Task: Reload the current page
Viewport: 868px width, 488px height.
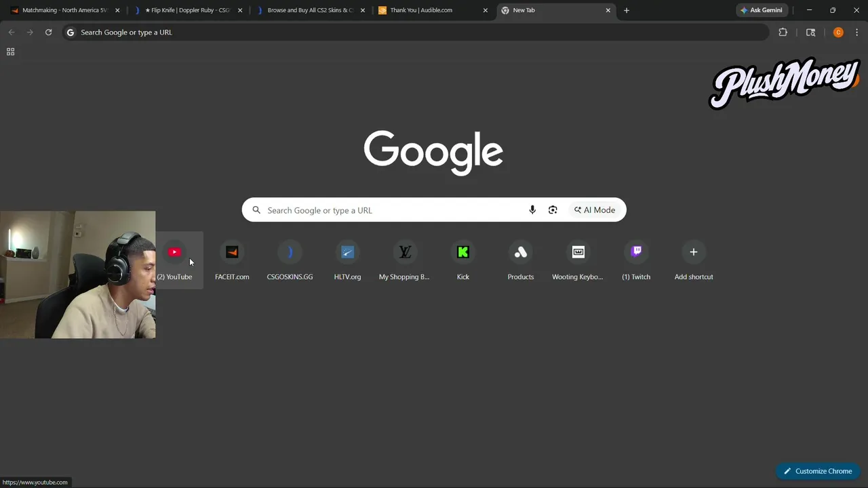Action: (x=48, y=33)
